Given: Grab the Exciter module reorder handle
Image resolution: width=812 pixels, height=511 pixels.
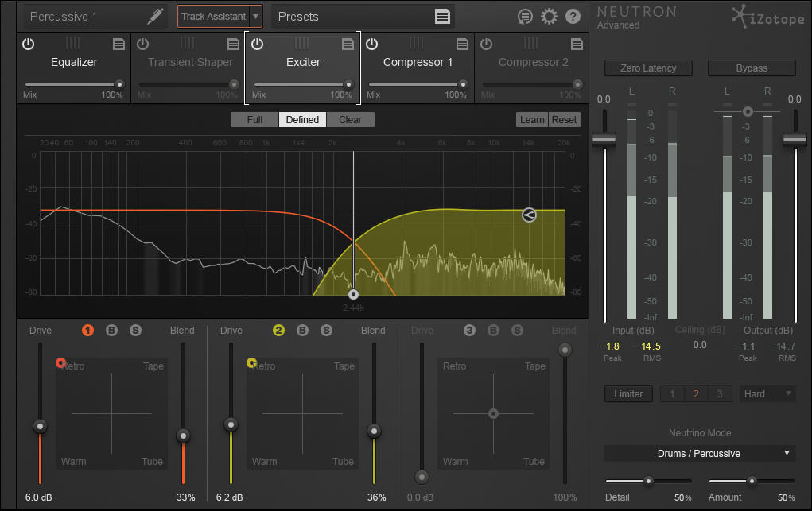Looking at the screenshot, I should coord(302,44).
